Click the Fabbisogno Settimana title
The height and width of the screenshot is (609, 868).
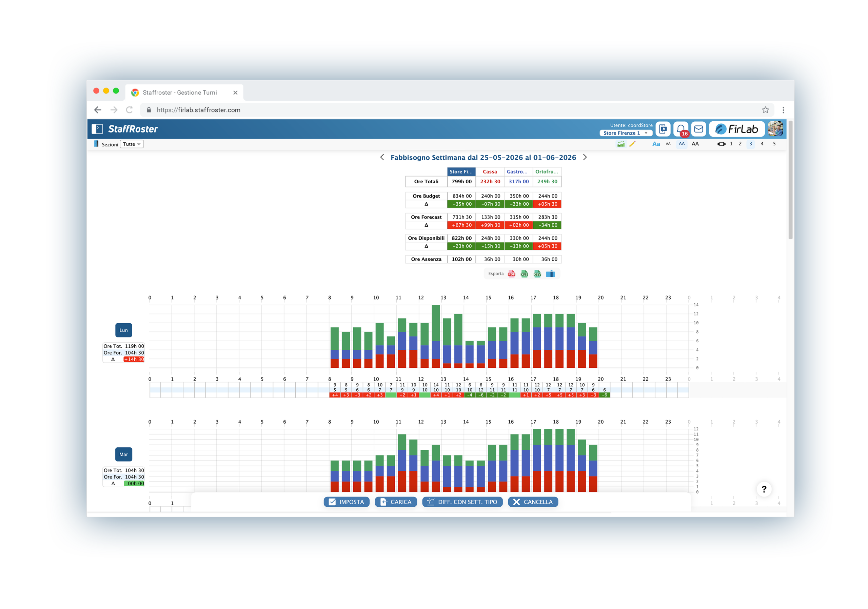(483, 158)
